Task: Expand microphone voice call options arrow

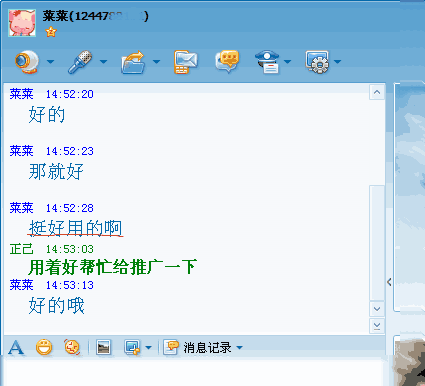Action: tap(103, 62)
